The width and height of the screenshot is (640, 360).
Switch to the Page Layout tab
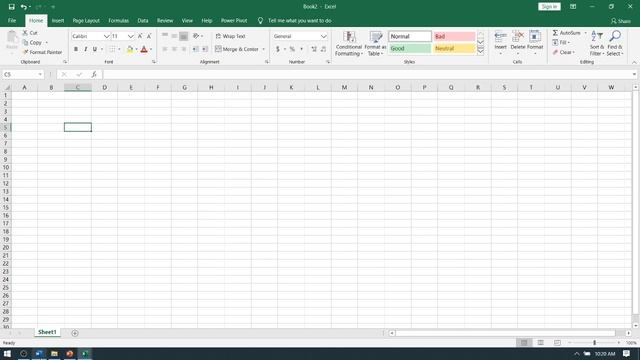(x=86, y=20)
